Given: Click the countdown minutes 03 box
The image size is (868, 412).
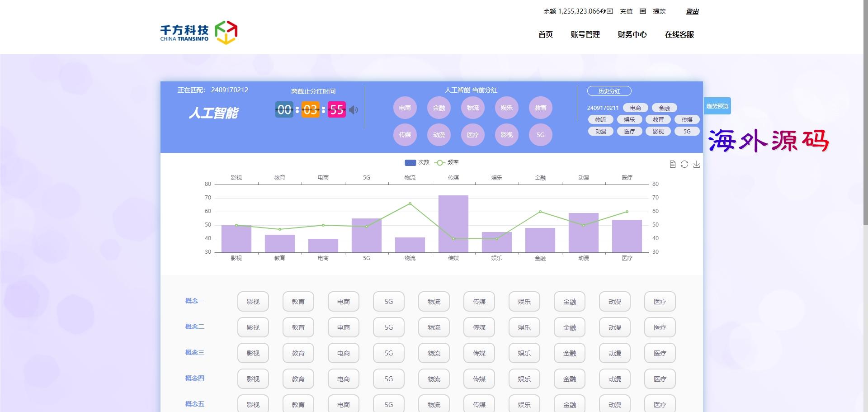Looking at the screenshot, I should (311, 109).
